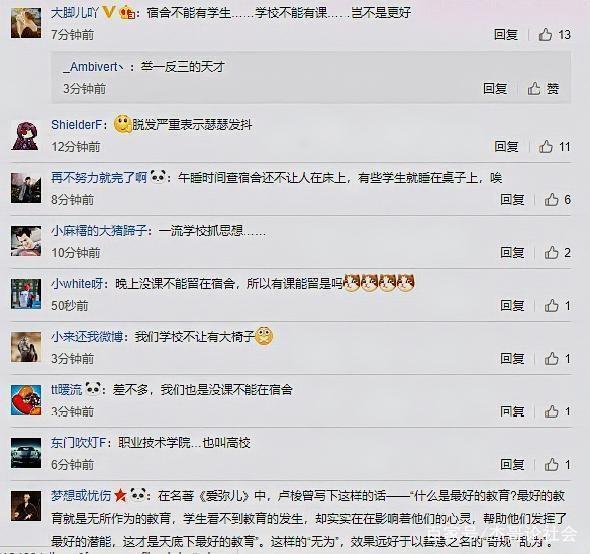590x554 pixels.
Task: Click 回复 on ShielderF's comment
Action: point(506,146)
